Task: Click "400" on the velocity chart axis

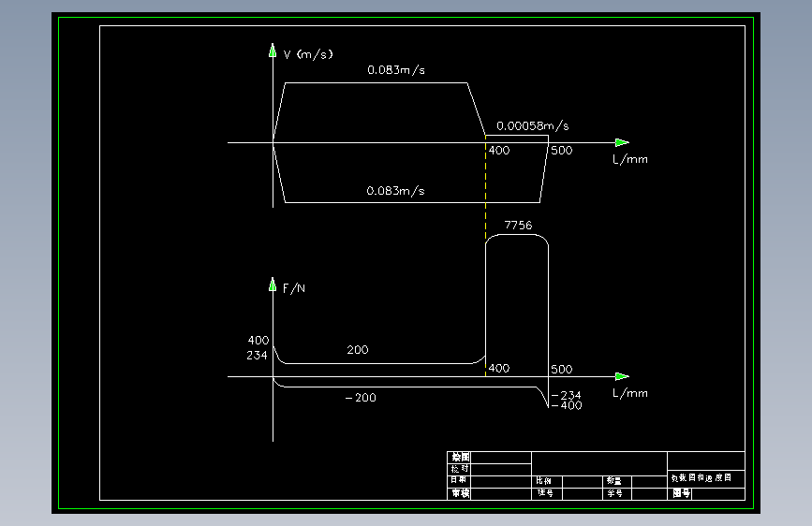Action: point(499,151)
